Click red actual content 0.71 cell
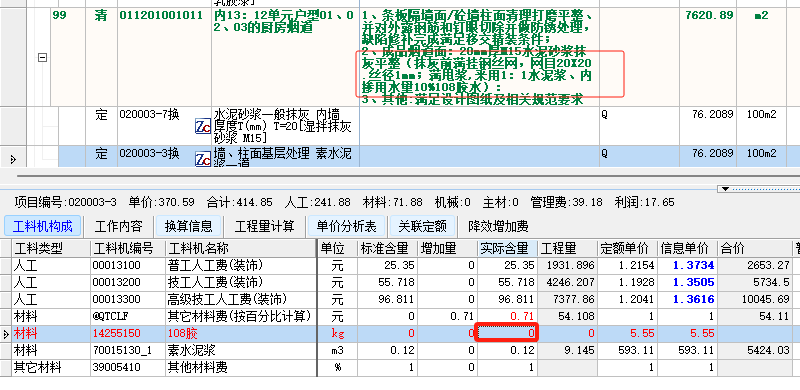Image resolution: width=800 pixels, height=390 pixels. click(x=507, y=316)
